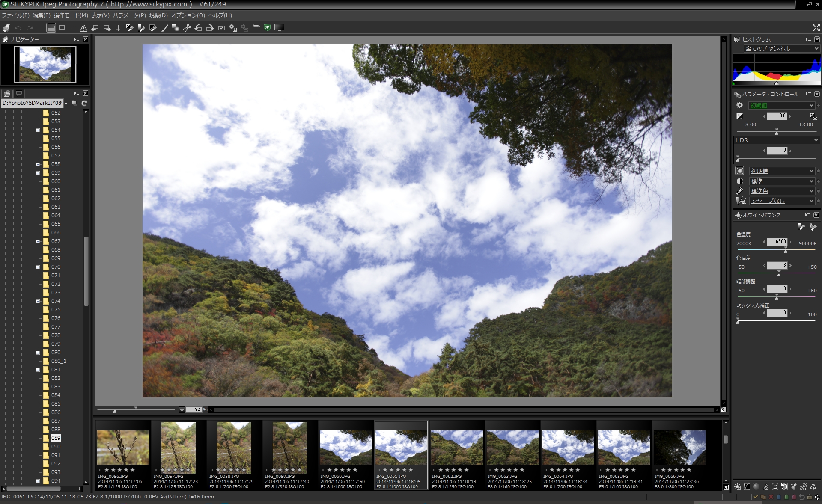Open the 現像(D) menu
The width and height of the screenshot is (822, 504).
click(158, 15)
